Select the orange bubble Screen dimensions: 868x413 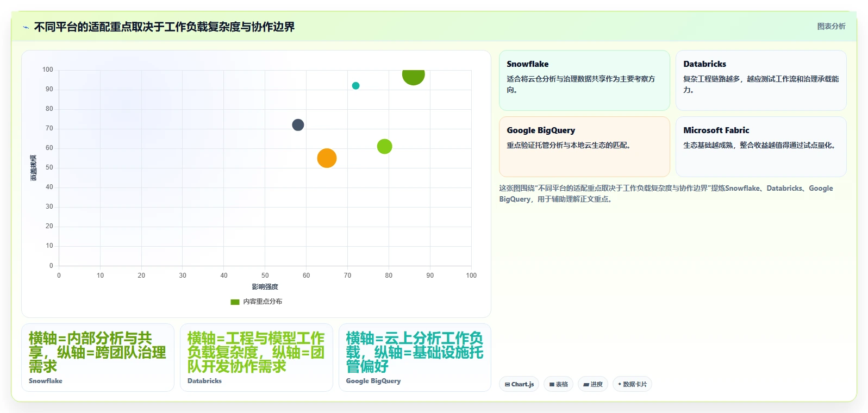click(327, 158)
